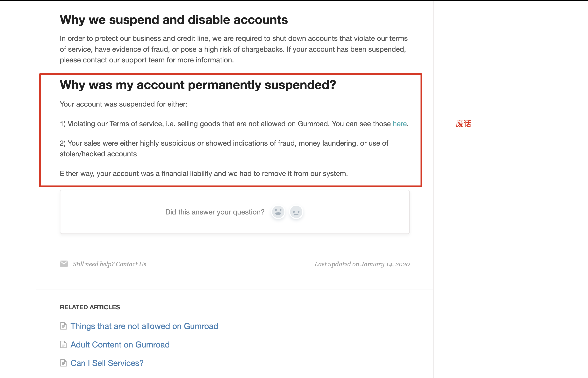Open 'Adult Content on Gumroad' article
Viewport: 588px width, 378px height.
point(120,345)
